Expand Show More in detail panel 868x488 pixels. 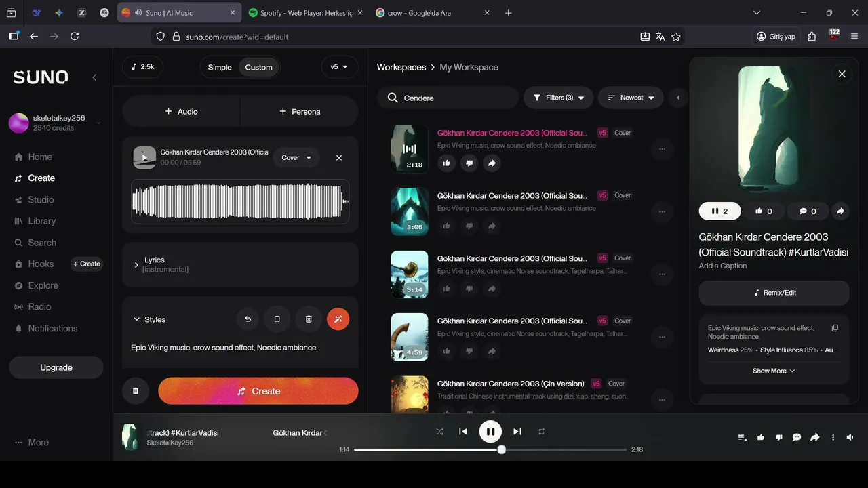click(774, 371)
